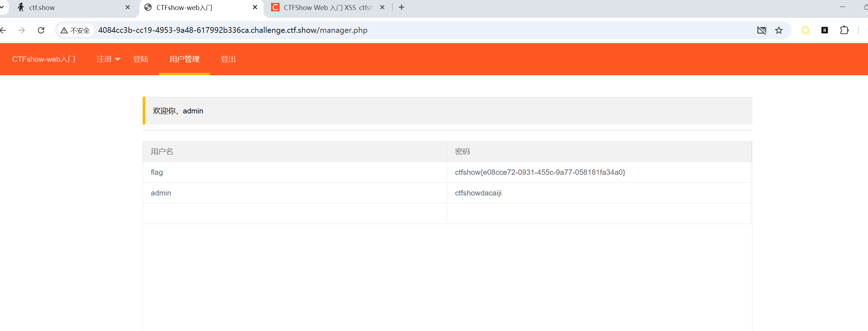Click the black square extension icon

click(824, 30)
